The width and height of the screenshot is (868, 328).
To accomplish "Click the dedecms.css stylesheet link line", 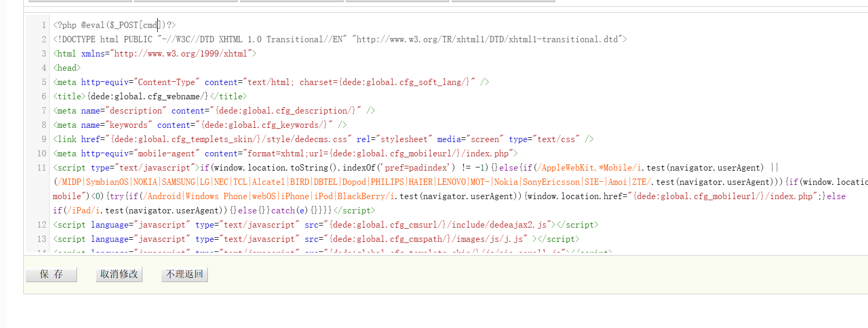I will pos(323,139).
